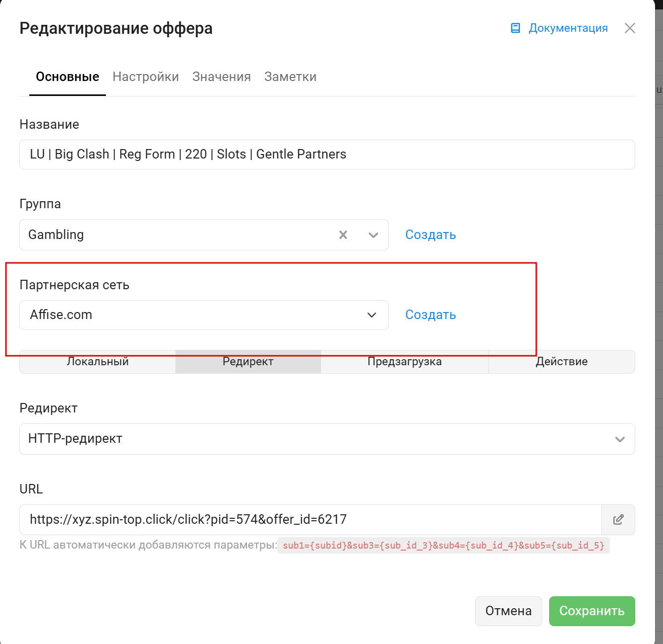
Task: Focus the Название name input field
Action: pyautogui.click(x=327, y=155)
